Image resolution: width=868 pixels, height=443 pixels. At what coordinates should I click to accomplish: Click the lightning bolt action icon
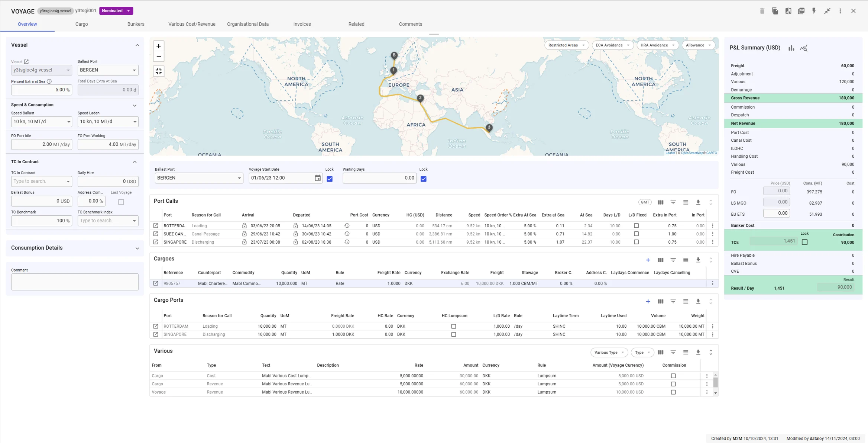[814, 11]
